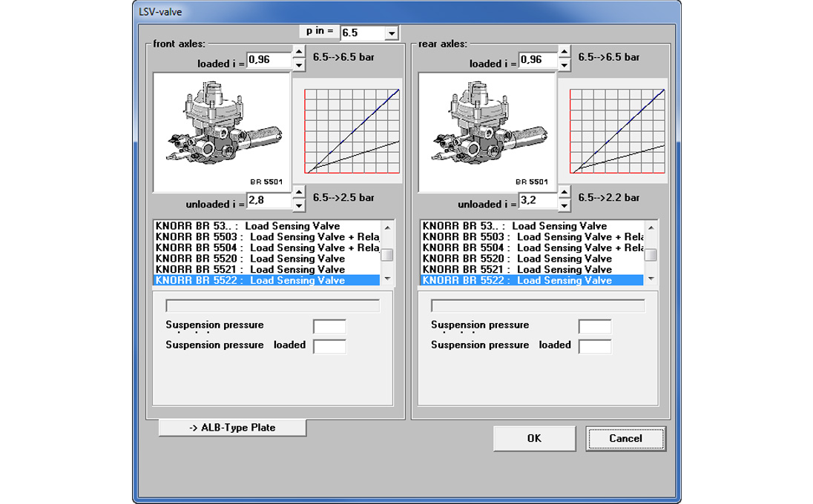This screenshot has width=813, height=504.
Task: Decrease front axles loaded i value
Action: pos(299,64)
